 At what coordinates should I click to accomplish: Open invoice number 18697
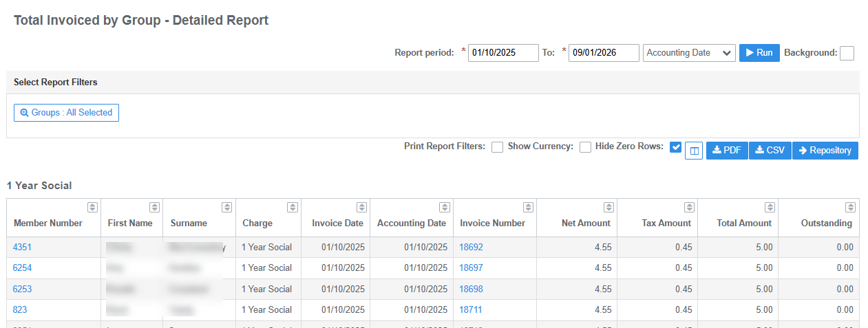tap(471, 268)
